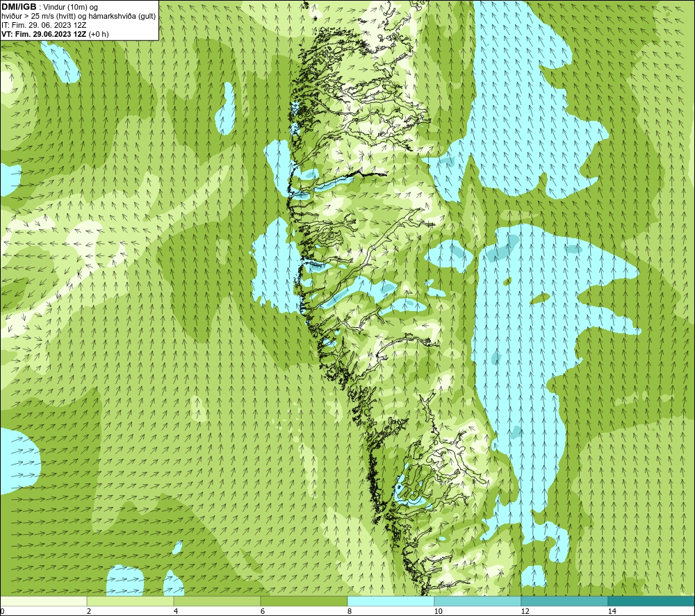
Task: Click the '4' label on the color scale
Action: 176,611
